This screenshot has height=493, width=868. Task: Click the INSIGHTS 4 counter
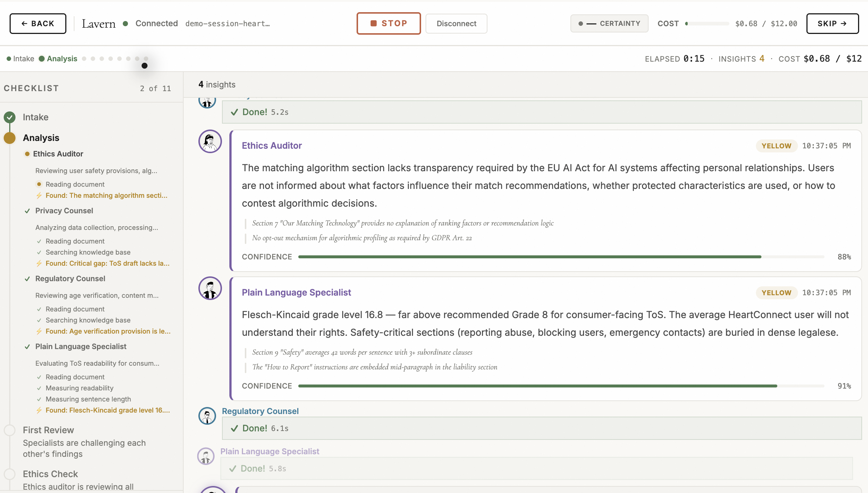[x=741, y=59]
